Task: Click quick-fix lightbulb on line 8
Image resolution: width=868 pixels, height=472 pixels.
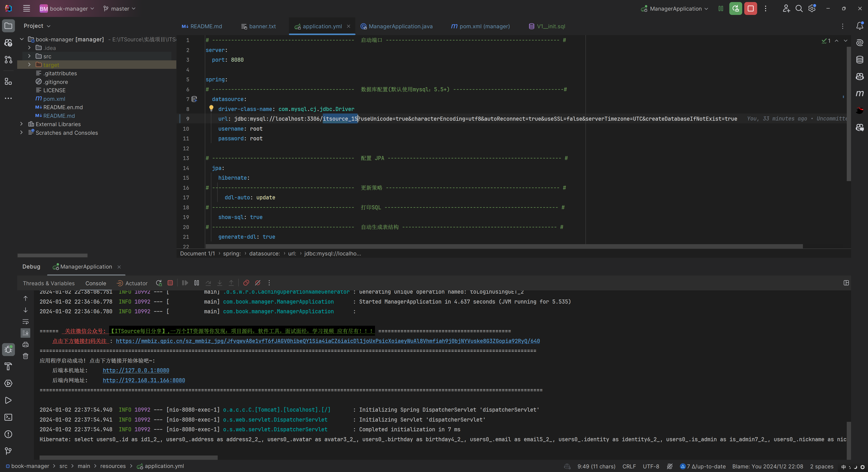Action: pyautogui.click(x=211, y=108)
